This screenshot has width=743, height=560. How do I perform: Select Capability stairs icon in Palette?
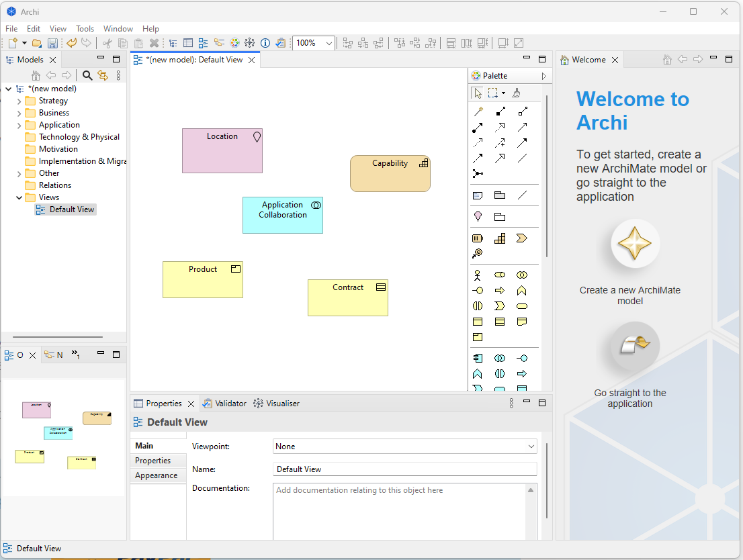[500, 238]
